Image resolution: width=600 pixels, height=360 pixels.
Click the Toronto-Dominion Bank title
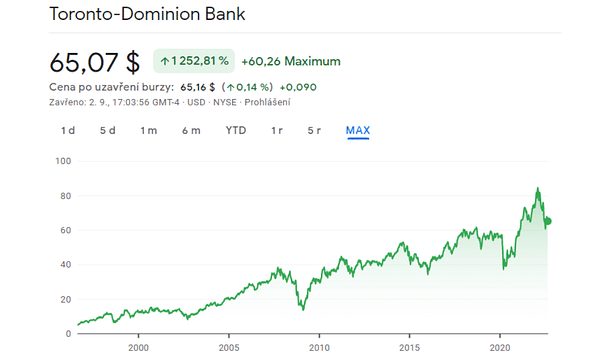click(x=147, y=14)
